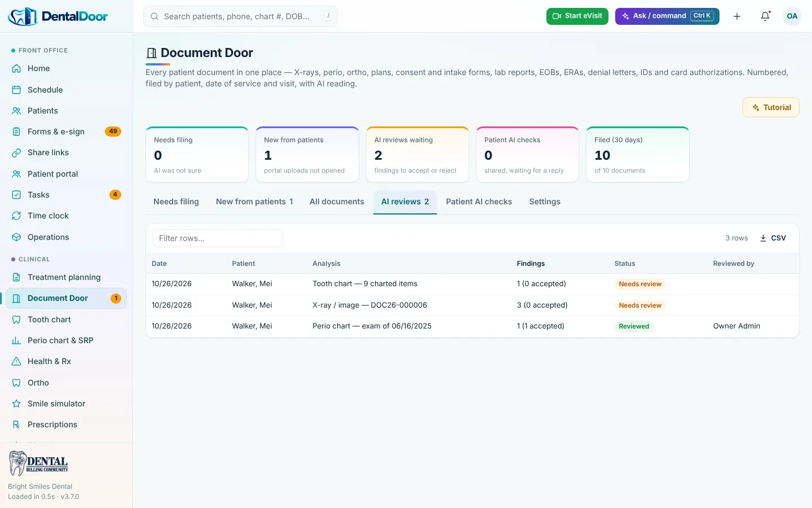The height and width of the screenshot is (508, 812).
Task: Click the Filter rows input
Action: click(218, 238)
